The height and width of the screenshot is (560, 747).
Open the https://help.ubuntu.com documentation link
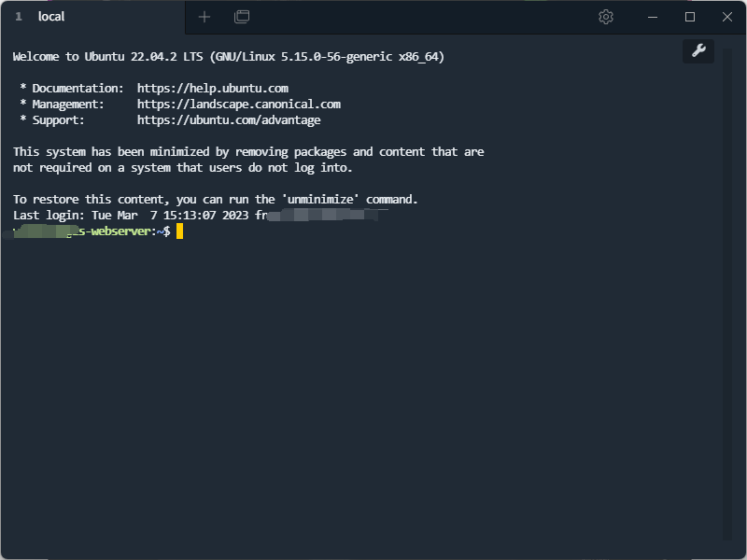click(213, 89)
